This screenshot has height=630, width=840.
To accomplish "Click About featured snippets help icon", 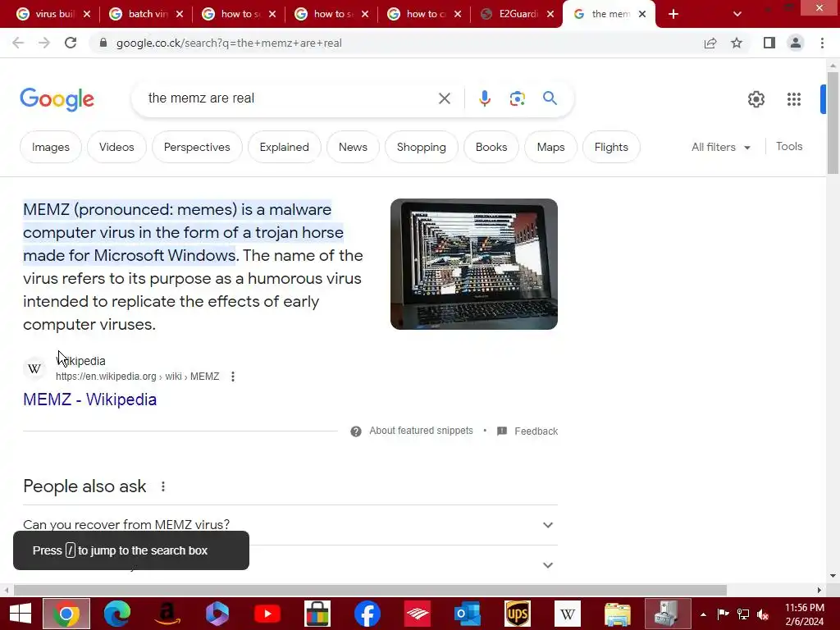I will [356, 431].
